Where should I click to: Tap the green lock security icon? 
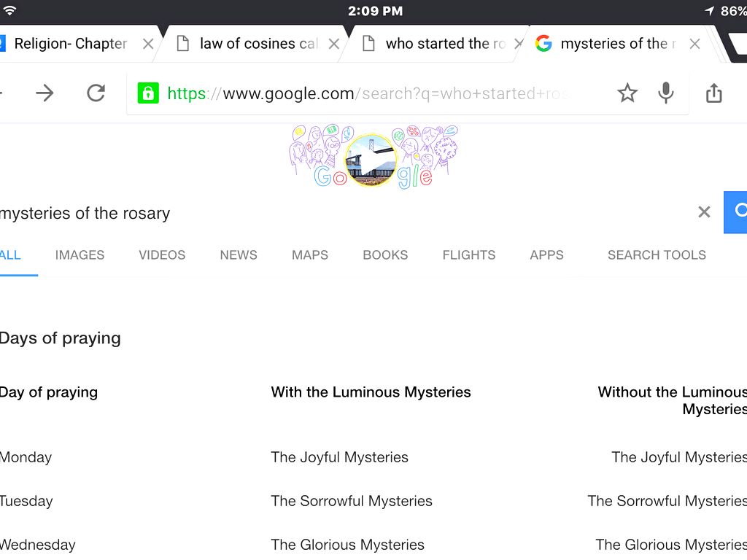[x=148, y=93]
